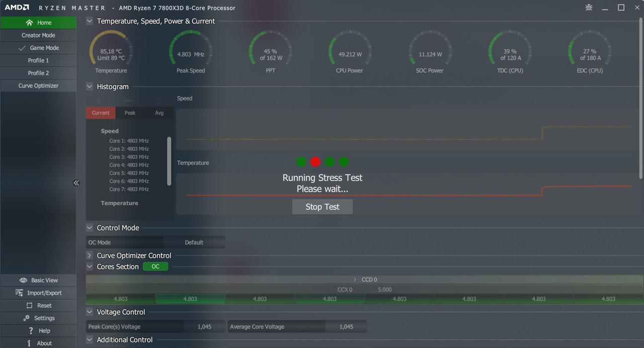Screen dimensions: 644x348
Task: Open About information
Action: [x=38, y=343]
